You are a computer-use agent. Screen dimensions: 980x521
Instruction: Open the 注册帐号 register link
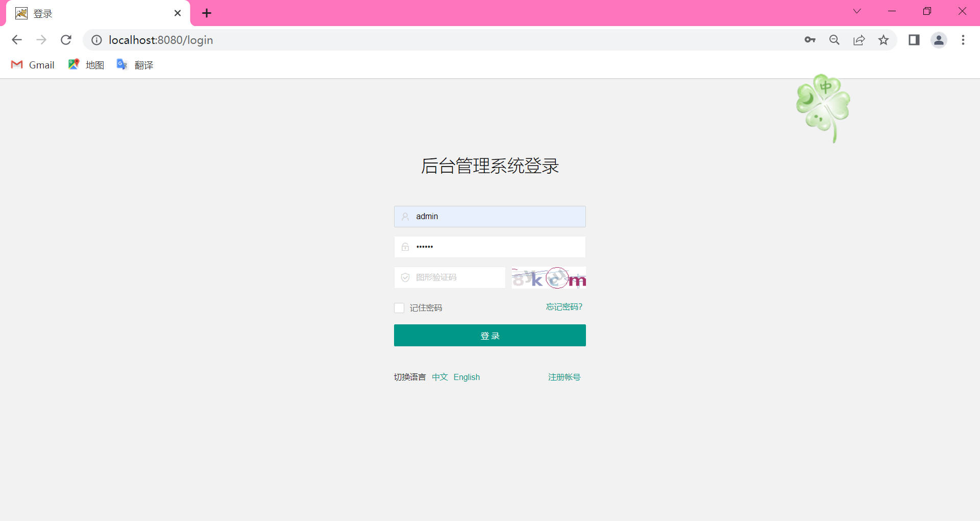[564, 377]
